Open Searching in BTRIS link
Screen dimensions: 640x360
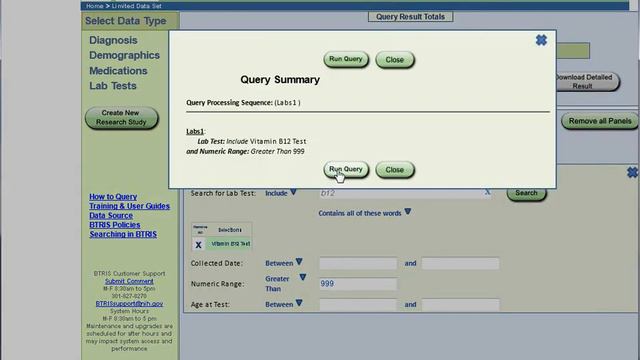[123, 234]
